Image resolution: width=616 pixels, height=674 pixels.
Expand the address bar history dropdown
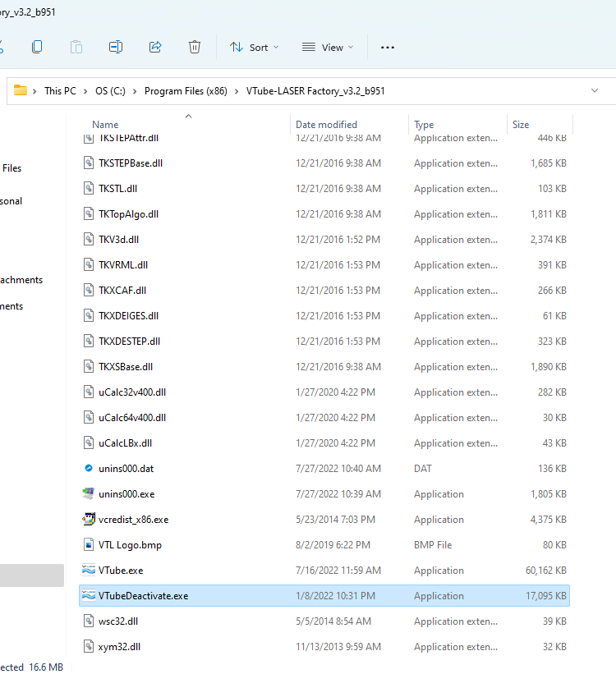click(594, 90)
